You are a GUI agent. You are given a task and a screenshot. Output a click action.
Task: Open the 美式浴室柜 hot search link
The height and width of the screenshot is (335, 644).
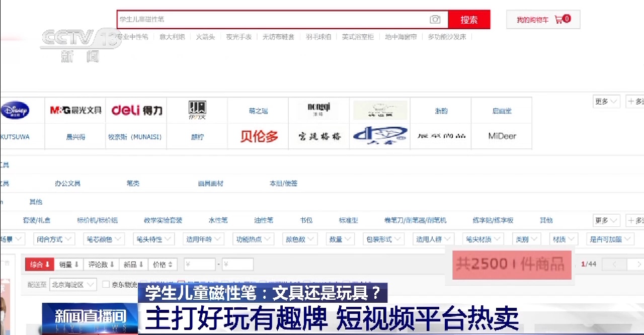[358, 37]
